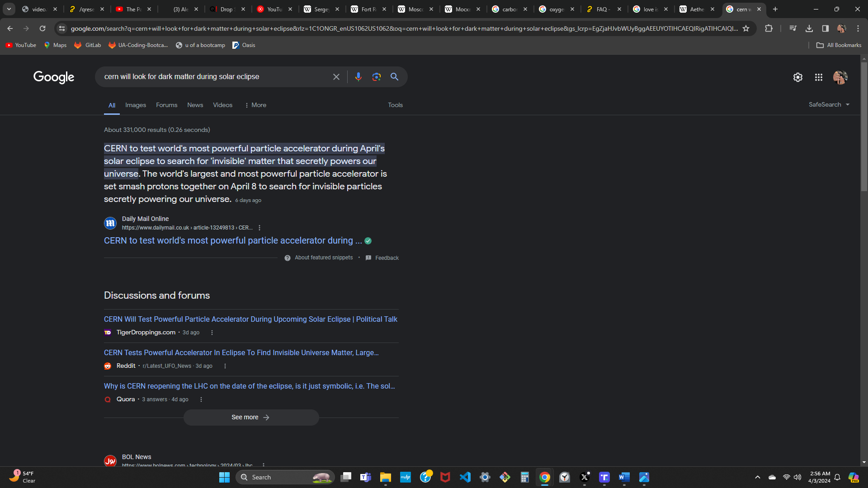Reload the page
Screen dimensions: 868x488
[42, 28]
